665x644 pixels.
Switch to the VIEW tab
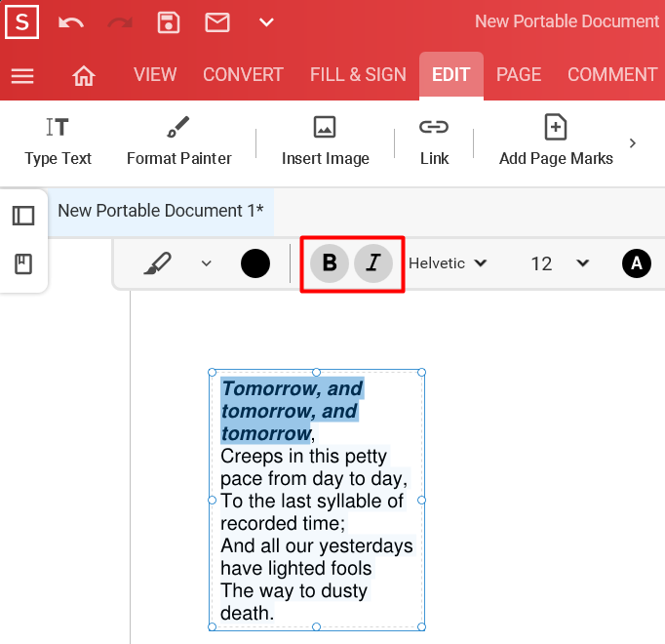(x=155, y=75)
